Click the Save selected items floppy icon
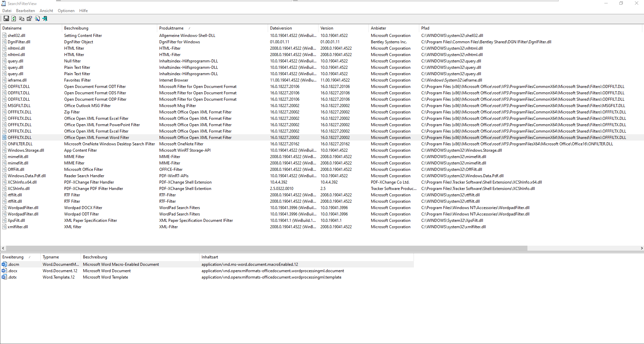Image resolution: width=644 pixels, height=344 pixels. click(6, 19)
